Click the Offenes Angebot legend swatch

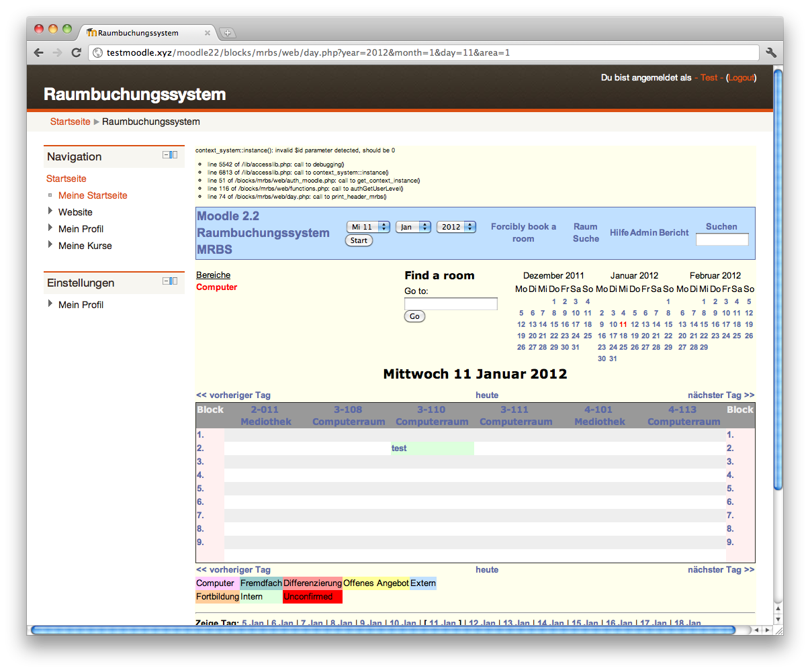coord(375,583)
